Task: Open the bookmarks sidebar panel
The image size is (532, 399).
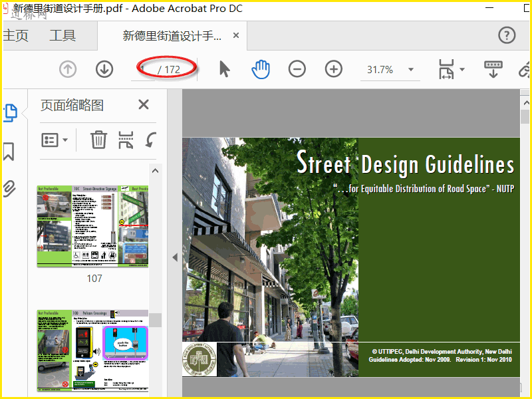Action: 9,152
